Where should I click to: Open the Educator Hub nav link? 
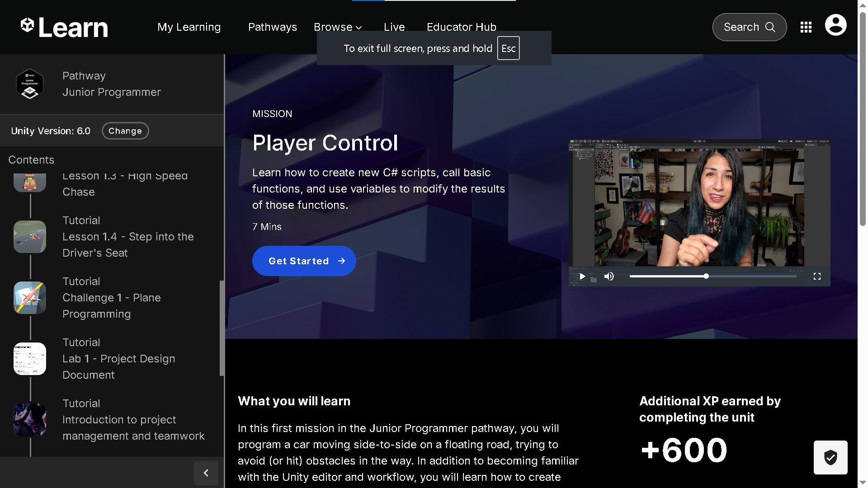click(x=461, y=27)
